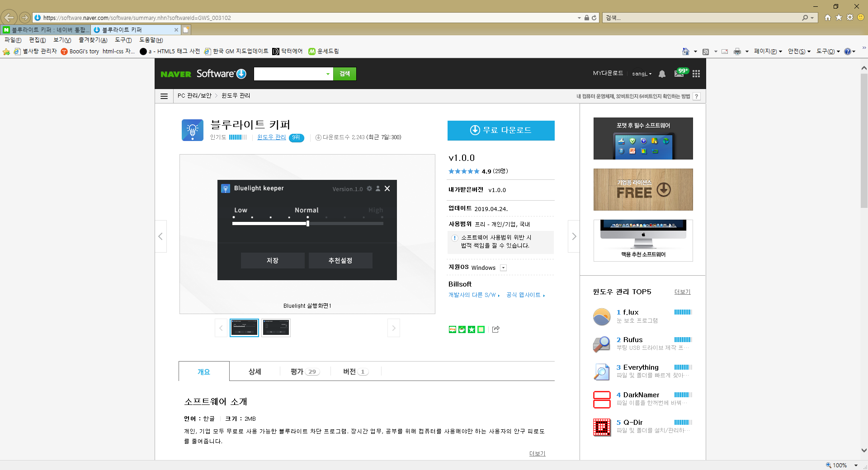Click the Software download logo icon
This screenshot has width=868, height=470.
(241, 74)
